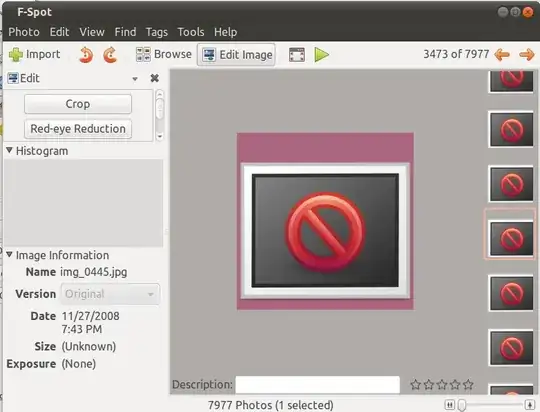Rate photo one star
The height and width of the screenshot is (412, 540).
click(416, 384)
